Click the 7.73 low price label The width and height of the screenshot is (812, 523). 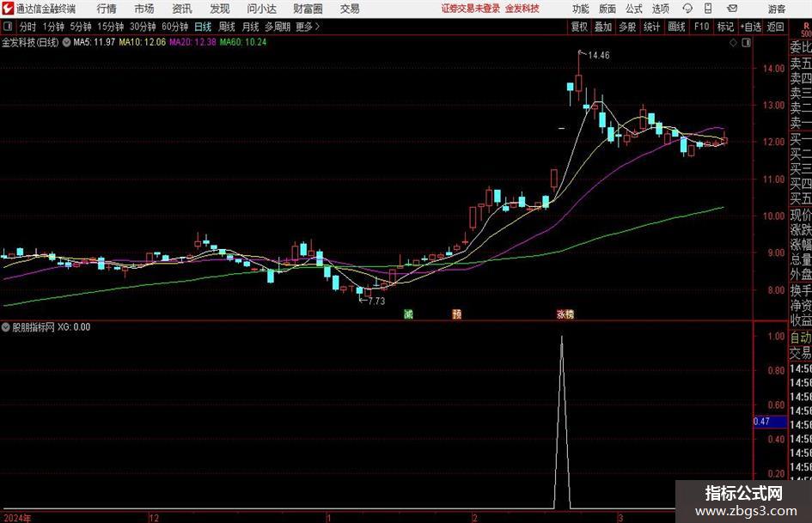(376, 301)
